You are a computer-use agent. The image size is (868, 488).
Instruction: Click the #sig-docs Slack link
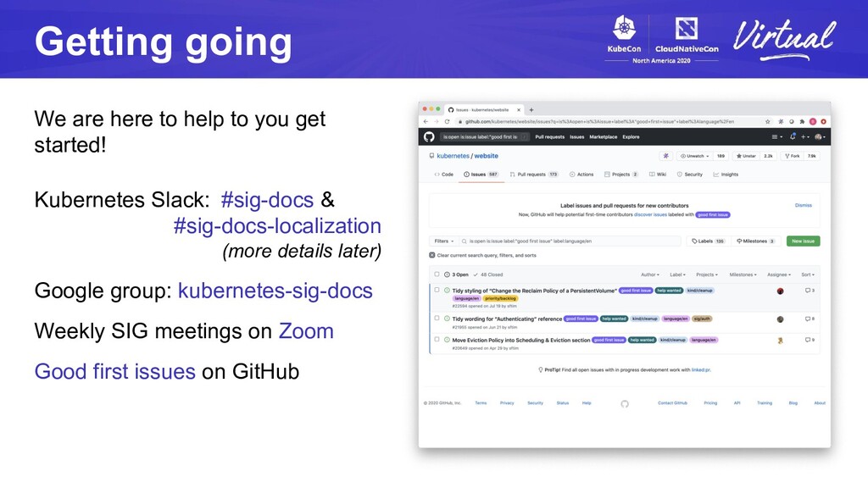point(267,200)
